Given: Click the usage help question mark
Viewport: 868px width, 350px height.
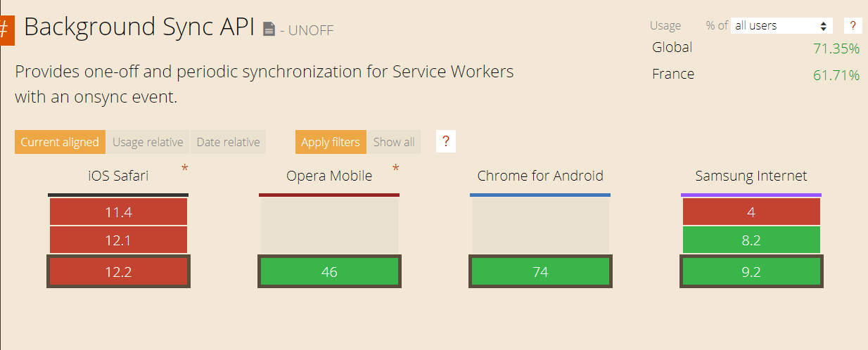Looking at the screenshot, I should 853,26.
